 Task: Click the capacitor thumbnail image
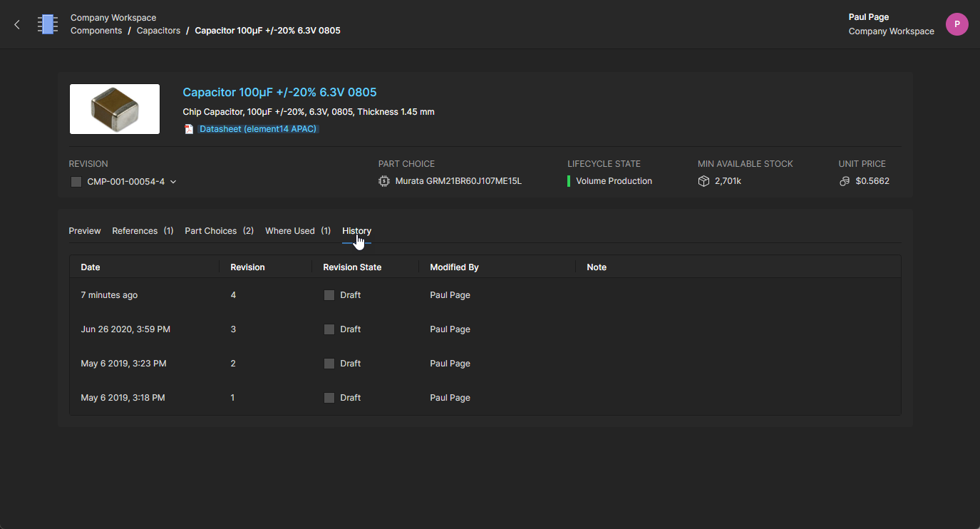pos(115,109)
